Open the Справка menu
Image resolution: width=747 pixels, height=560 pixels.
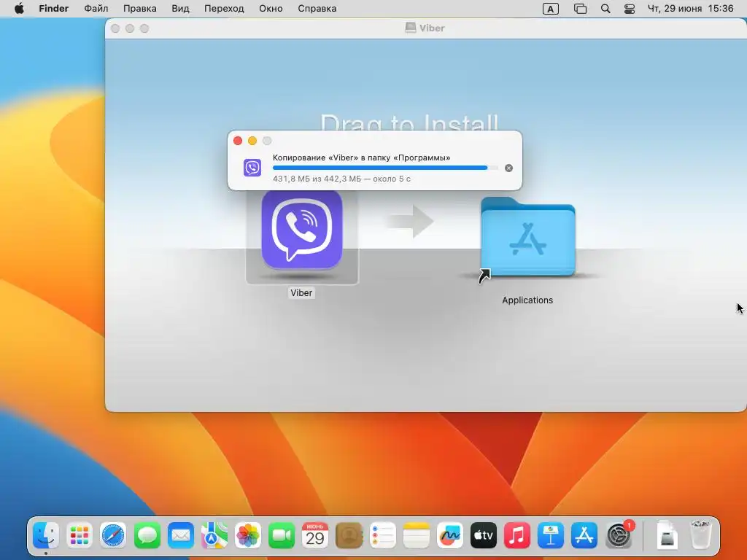tap(317, 9)
